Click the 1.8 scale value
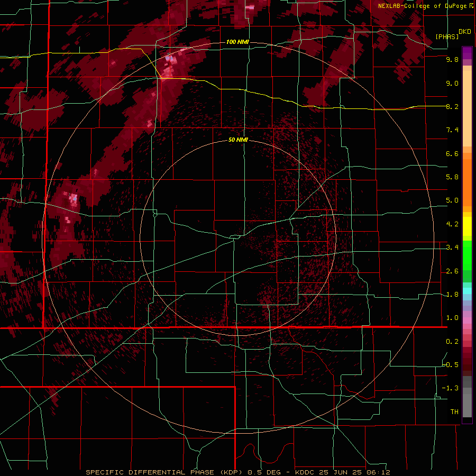The height and width of the screenshot is (476, 476). tap(452, 295)
